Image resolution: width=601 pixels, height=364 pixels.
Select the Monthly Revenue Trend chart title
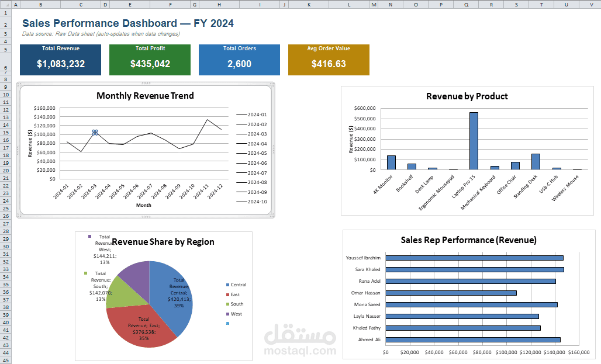(x=145, y=96)
